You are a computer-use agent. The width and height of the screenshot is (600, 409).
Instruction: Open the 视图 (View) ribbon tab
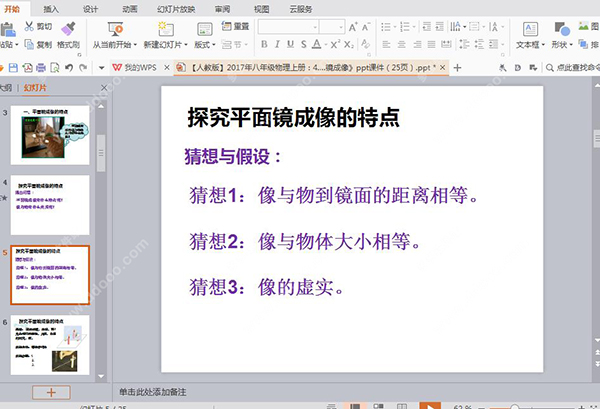click(x=261, y=9)
